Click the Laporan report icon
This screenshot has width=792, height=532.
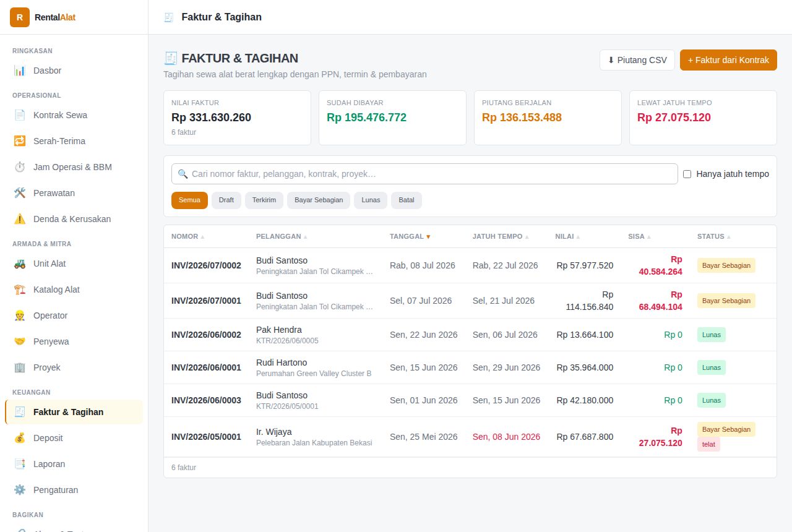pyautogui.click(x=20, y=464)
